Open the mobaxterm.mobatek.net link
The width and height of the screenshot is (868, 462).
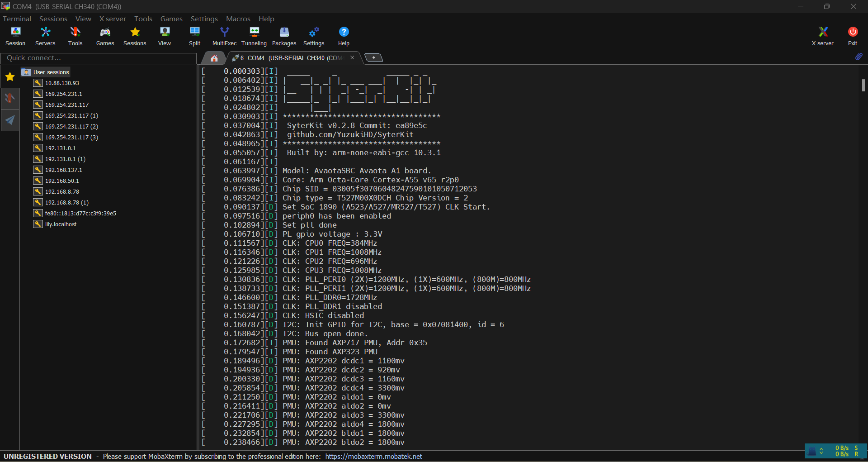pos(373,456)
